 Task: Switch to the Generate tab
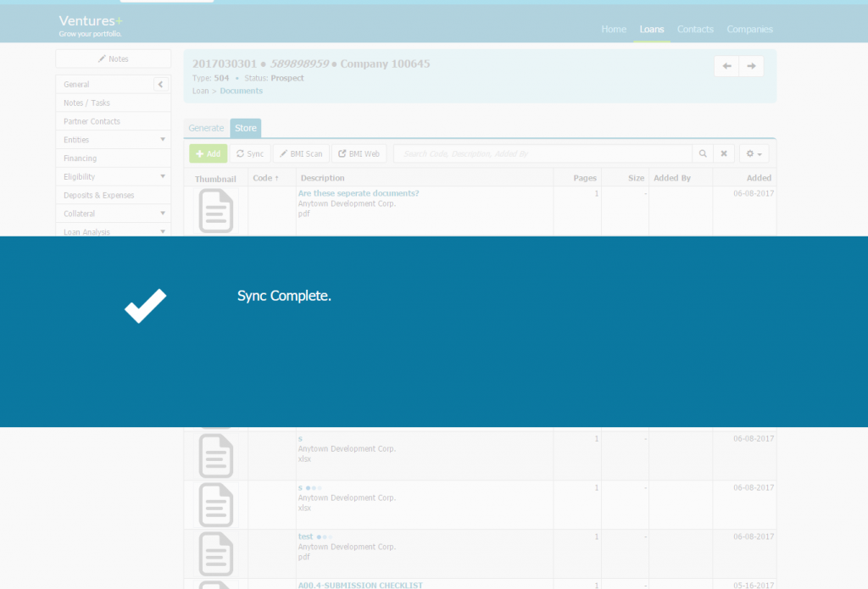point(206,128)
